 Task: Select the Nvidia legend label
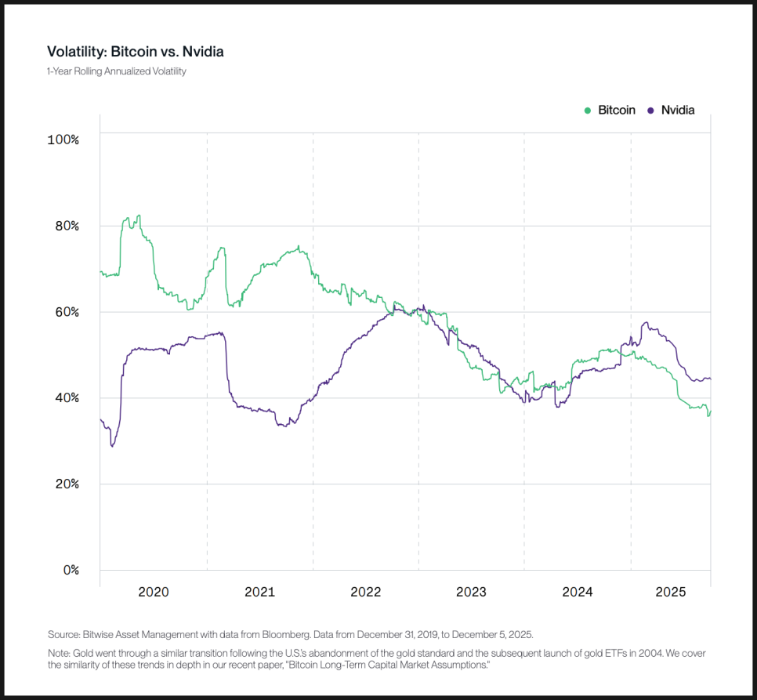click(x=678, y=111)
